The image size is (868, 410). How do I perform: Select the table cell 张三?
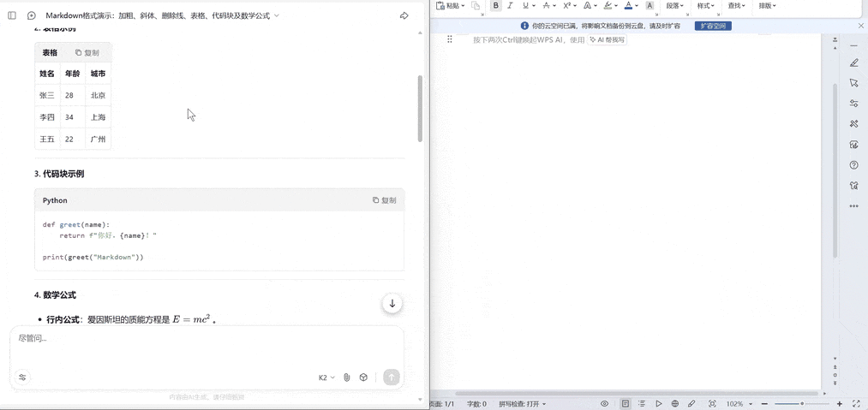pos(47,95)
